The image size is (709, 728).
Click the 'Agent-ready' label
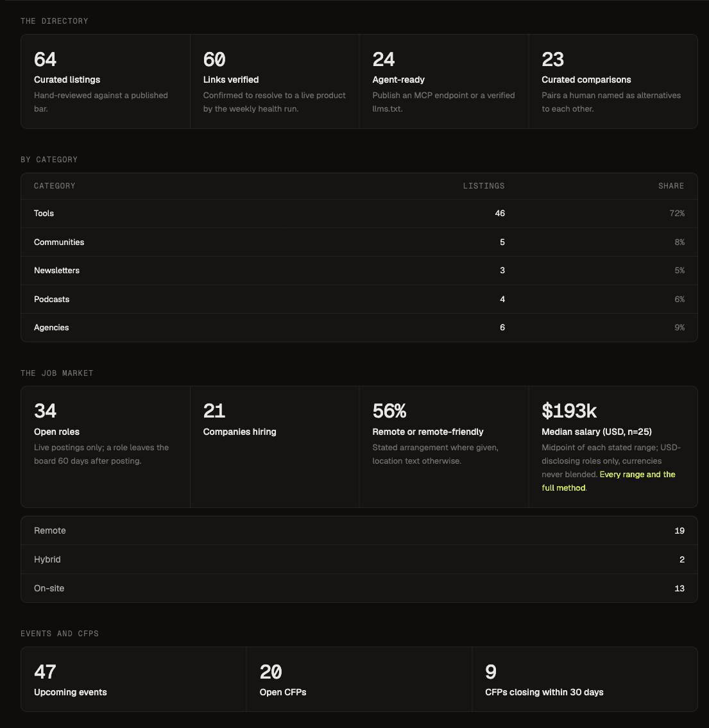point(398,80)
